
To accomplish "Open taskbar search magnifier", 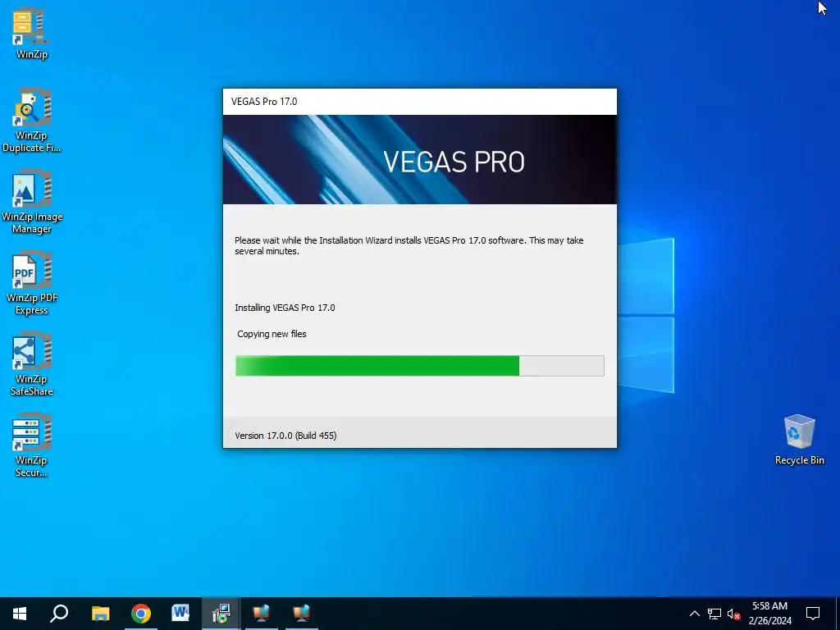I will click(59, 614).
